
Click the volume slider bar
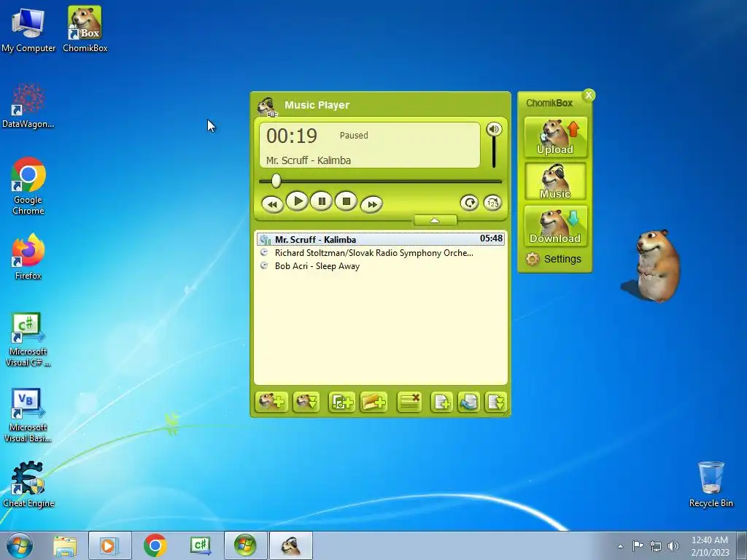coord(494,152)
